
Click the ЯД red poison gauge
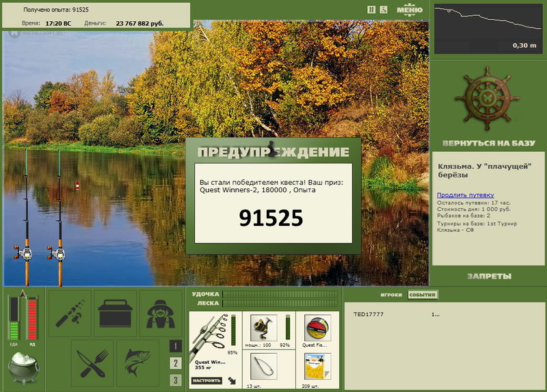[x=32, y=318]
